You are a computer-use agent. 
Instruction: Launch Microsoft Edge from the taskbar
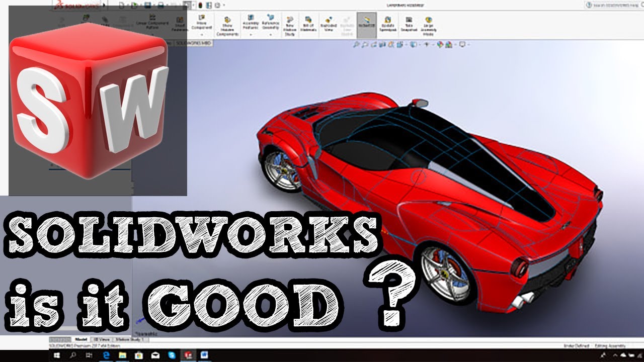click(107, 355)
